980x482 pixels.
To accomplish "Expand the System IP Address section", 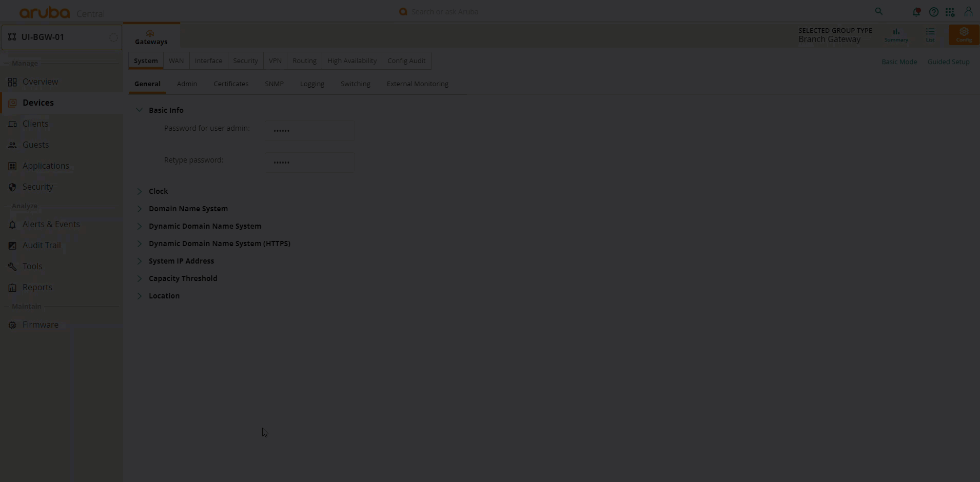I will (x=139, y=261).
